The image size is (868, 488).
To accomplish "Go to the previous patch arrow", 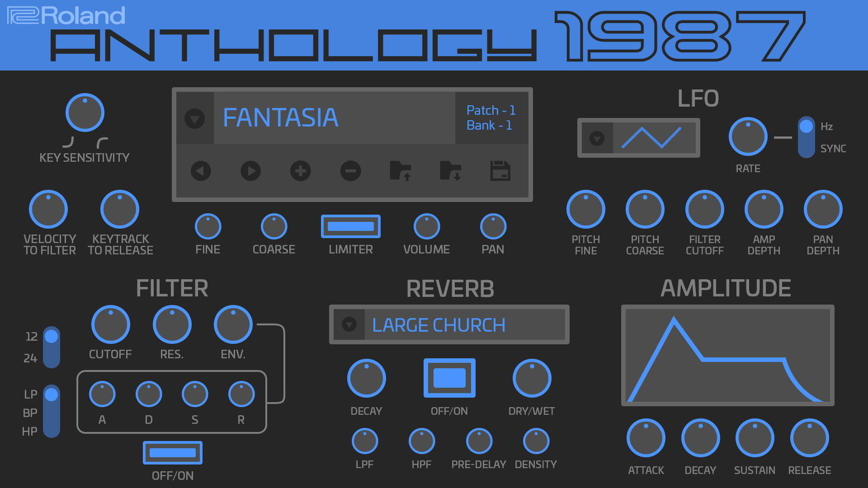I will pyautogui.click(x=201, y=171).
